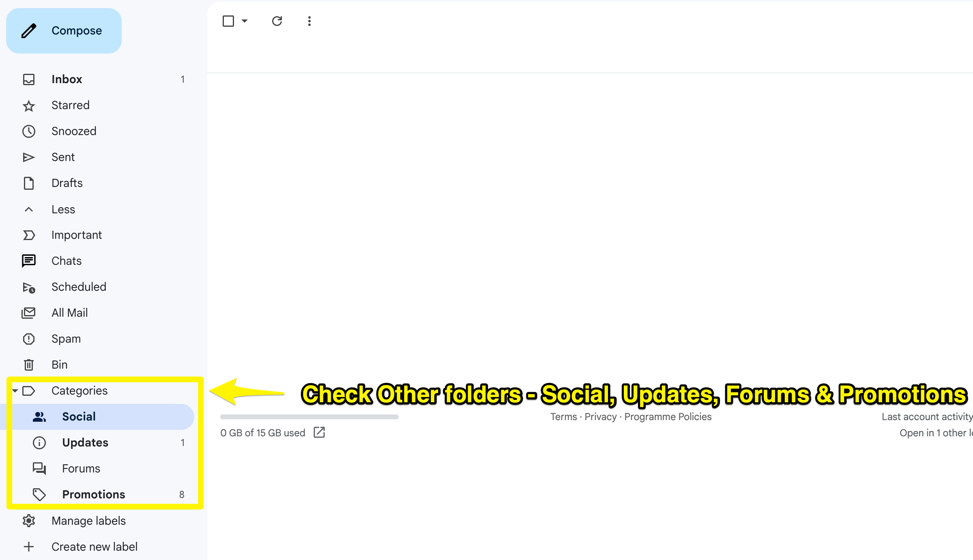973x560 pixels.
Task: Click the Inbox tray icon
Action: [29, 79]
